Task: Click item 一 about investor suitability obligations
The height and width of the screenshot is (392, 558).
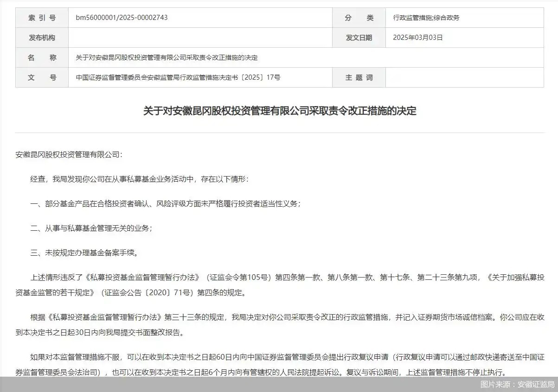Action: click(x=166, y=203)
